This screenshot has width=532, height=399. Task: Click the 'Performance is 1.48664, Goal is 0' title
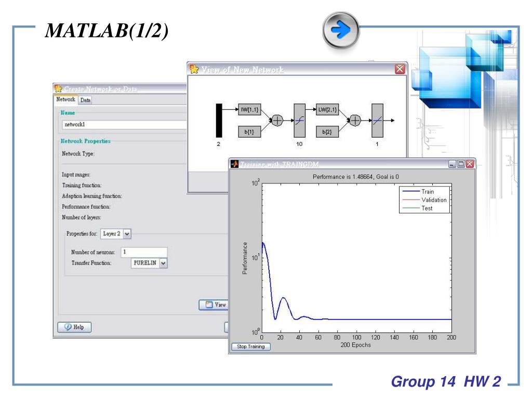point(355,177)
